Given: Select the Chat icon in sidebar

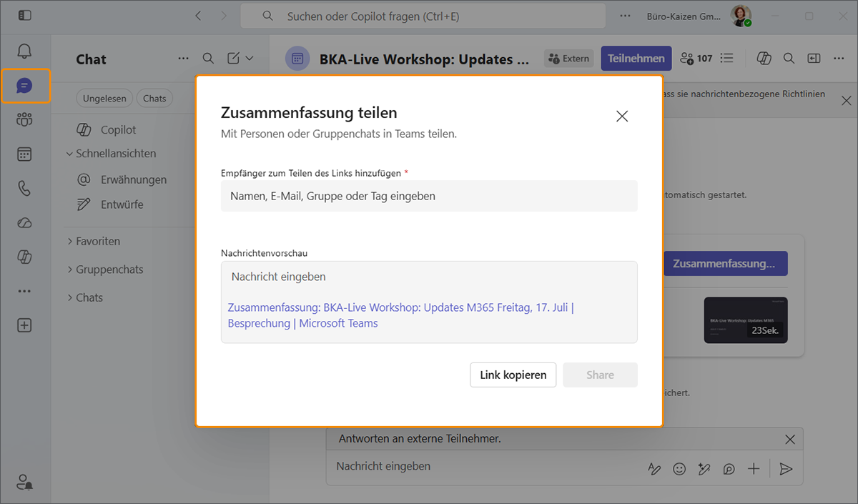Looking at the screenshot, I should (25, 86).
